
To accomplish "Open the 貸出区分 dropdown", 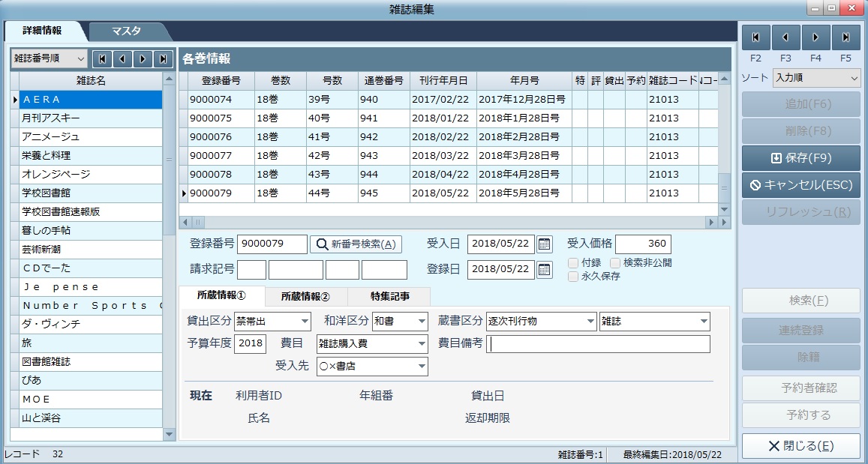I will pyautogui.click(x=305, y=322).
